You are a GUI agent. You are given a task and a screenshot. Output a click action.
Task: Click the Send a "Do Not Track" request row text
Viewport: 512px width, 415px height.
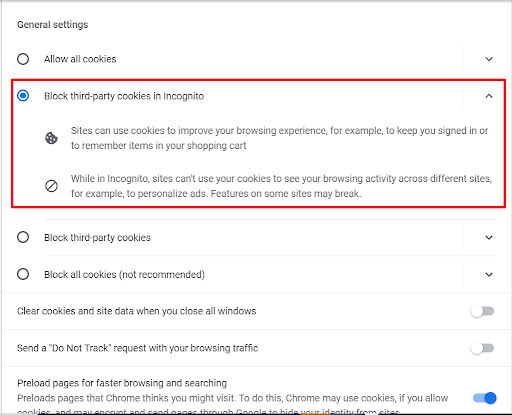pos(138,348)
